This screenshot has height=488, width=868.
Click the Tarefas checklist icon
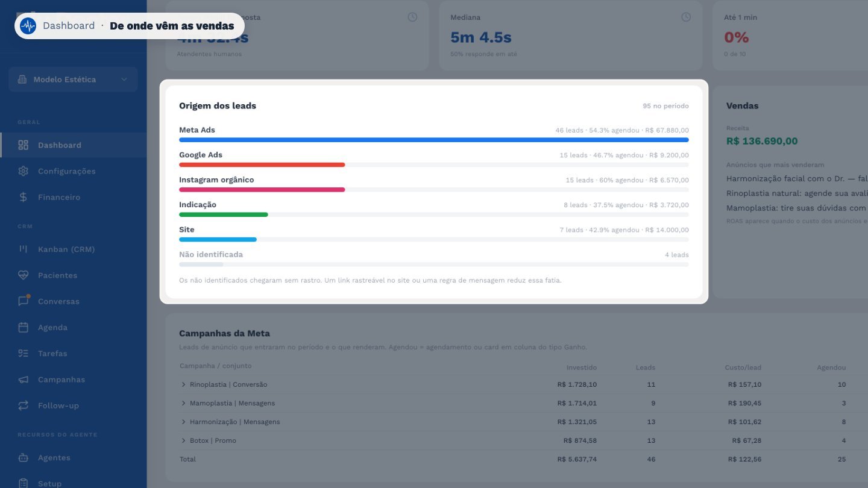[24, 354]
